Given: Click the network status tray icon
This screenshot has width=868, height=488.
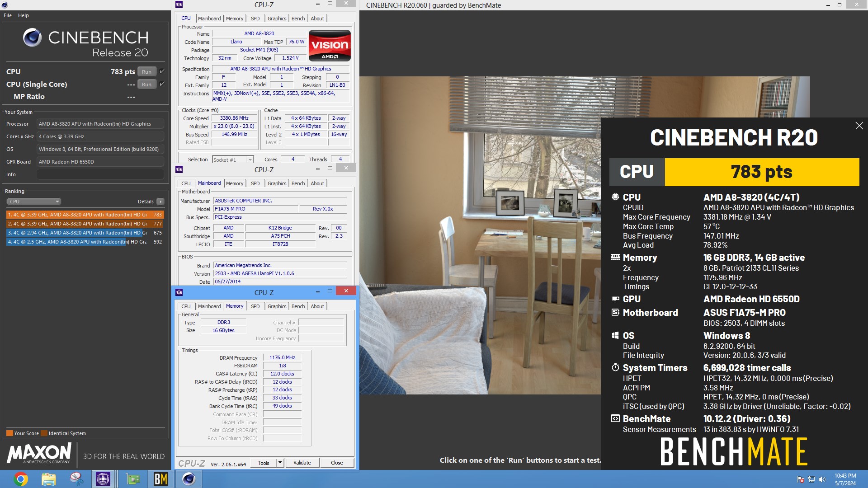Looking at the screenshot, I should coord(811,479).
